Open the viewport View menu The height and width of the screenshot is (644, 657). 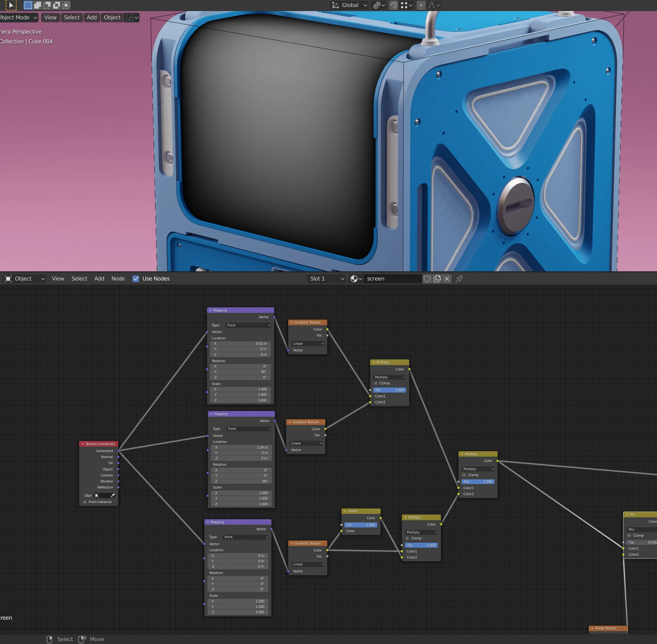(50, 17)
